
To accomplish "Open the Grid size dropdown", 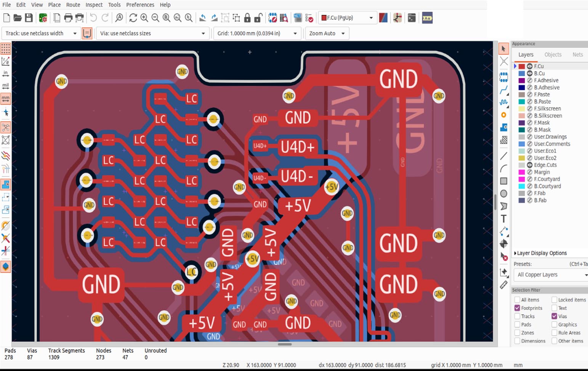I will (257, 34).
